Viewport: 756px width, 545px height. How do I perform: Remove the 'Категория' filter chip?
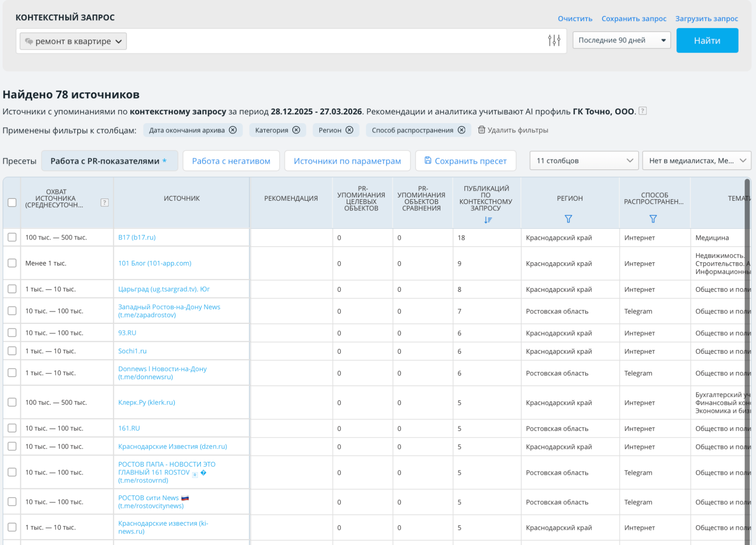tap(297, 130)
